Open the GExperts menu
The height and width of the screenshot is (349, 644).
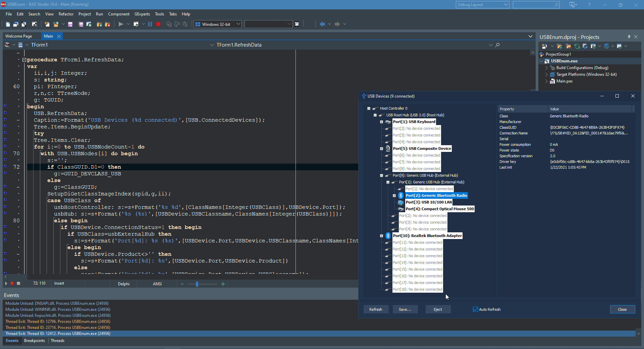[x=142, y=14]
